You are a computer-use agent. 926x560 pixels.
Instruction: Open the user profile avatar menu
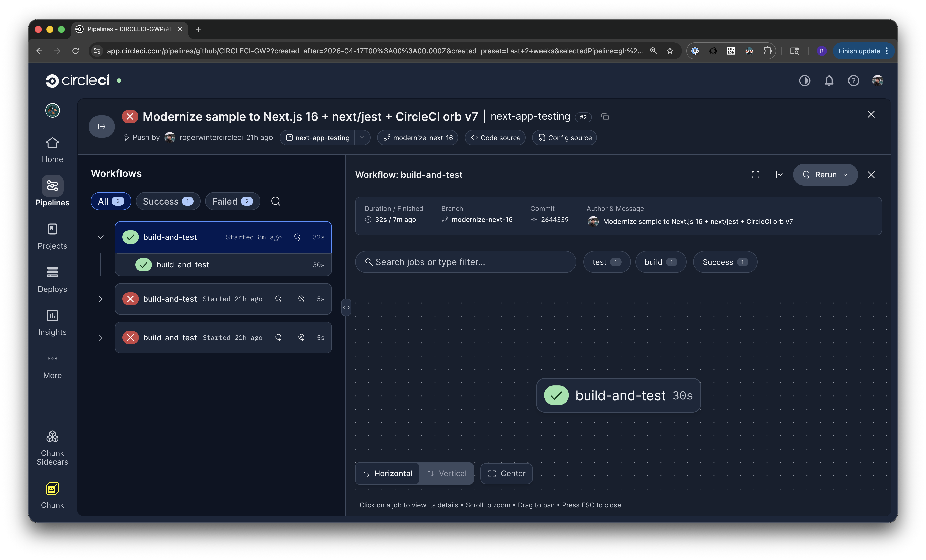click(877, 81)
